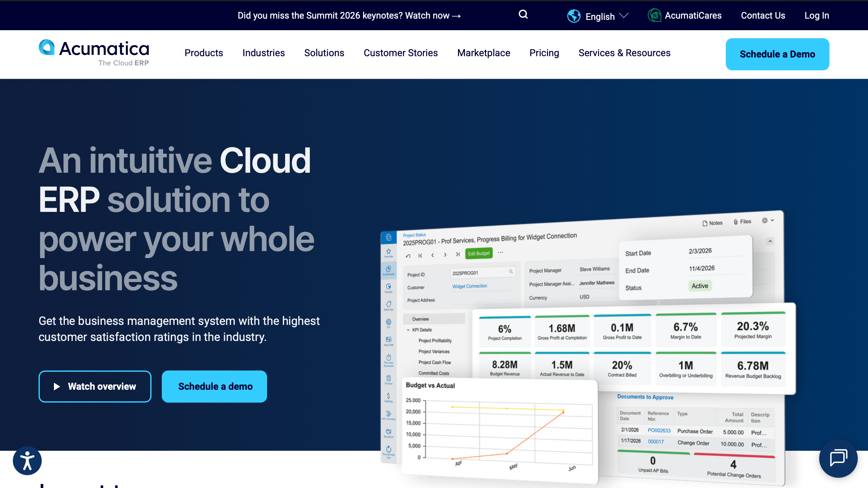
Task: Collapse the KPI Details tree node
Action: click(408, 330)
